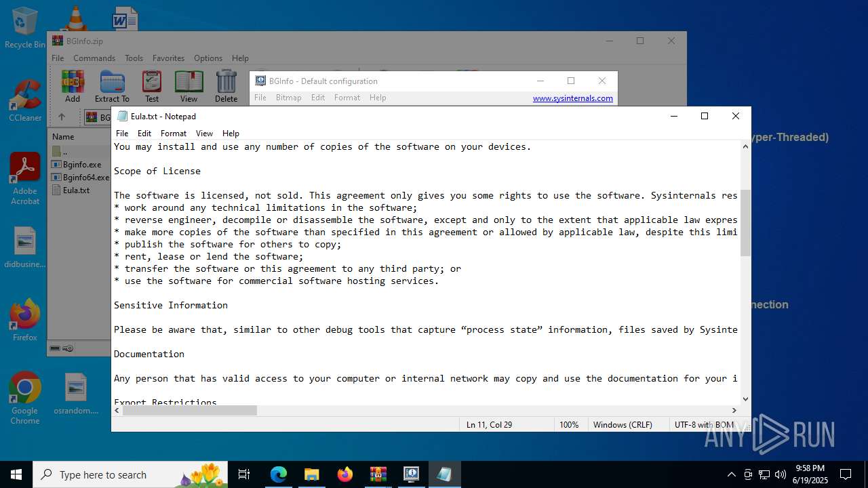Expand the system tray hidden icons chevron
This screenshot has height=488, width=868.
731,474
